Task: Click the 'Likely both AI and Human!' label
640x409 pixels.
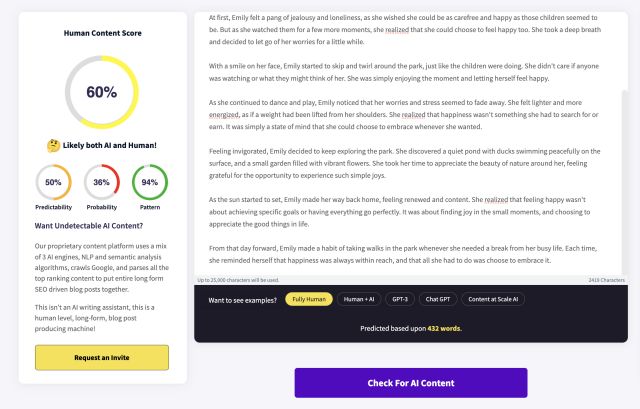Action: [x=109, y=145]
